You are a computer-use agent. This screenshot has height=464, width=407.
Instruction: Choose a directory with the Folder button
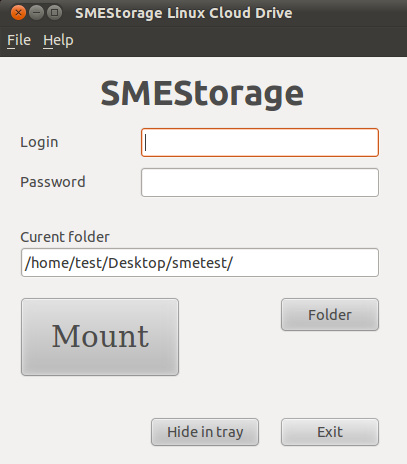pos(330,314)
